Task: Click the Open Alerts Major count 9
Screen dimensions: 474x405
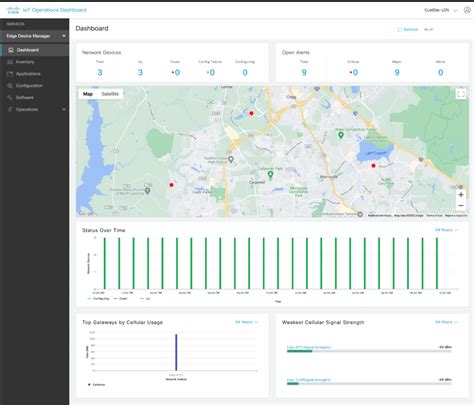Action: coord(397,72)
